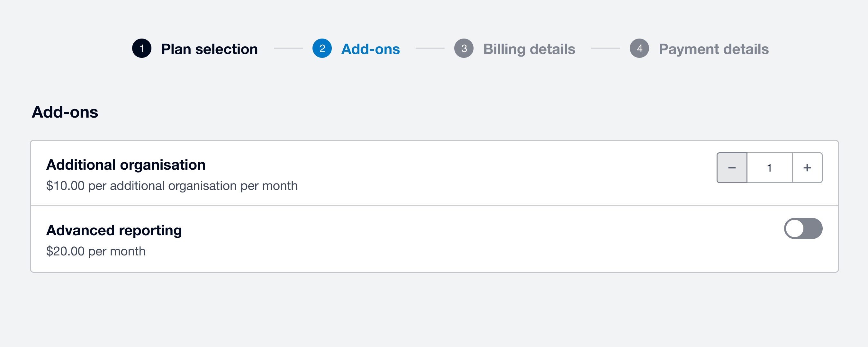Screen dimensions: 868x347
Task: Click the step 4 numbered circle
Action: (x=639, y=49)
